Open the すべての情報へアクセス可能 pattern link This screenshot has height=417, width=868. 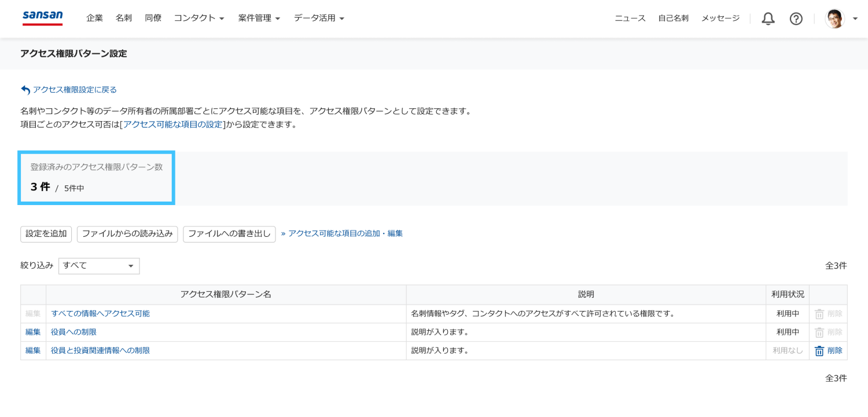[100, 314]
